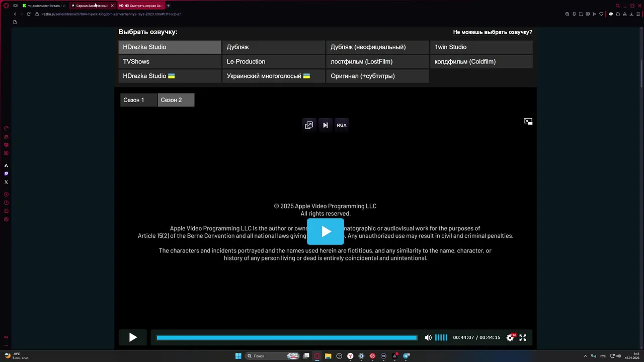Open X (Twitter) in Opera sidebar
The width and height of the screenshot is (644, 362).
pyautogui.click(x=6, y=182)
